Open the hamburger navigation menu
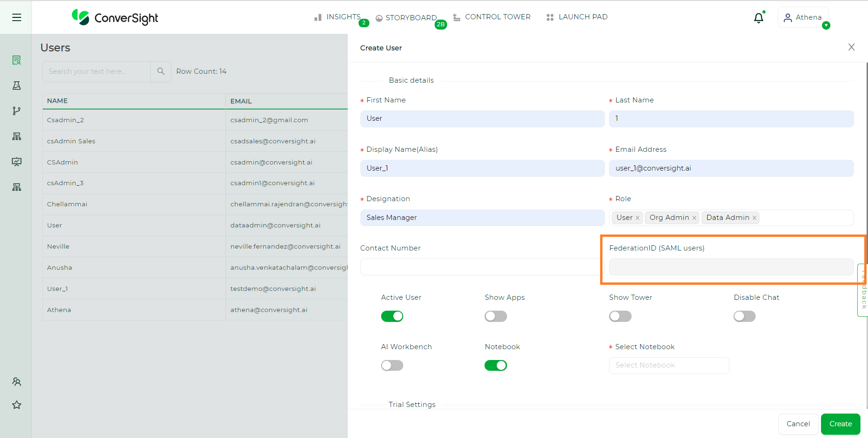868x438 pixels. [x=16, y=17]
